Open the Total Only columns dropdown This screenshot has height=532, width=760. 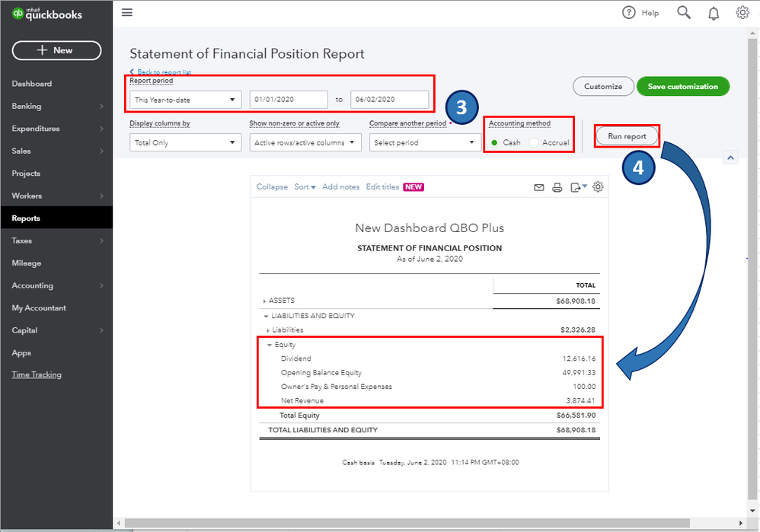click(x=185, y=142)
